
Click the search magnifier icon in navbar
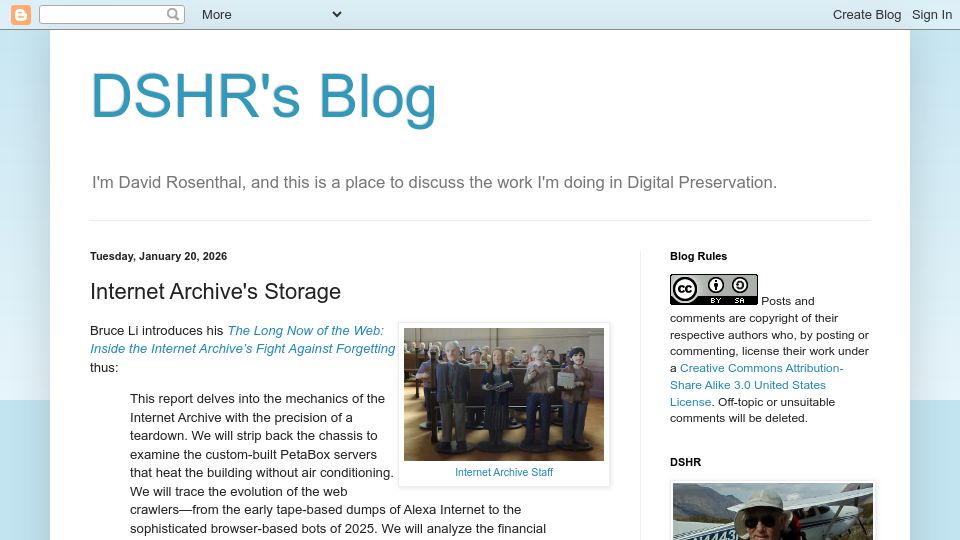173,14
